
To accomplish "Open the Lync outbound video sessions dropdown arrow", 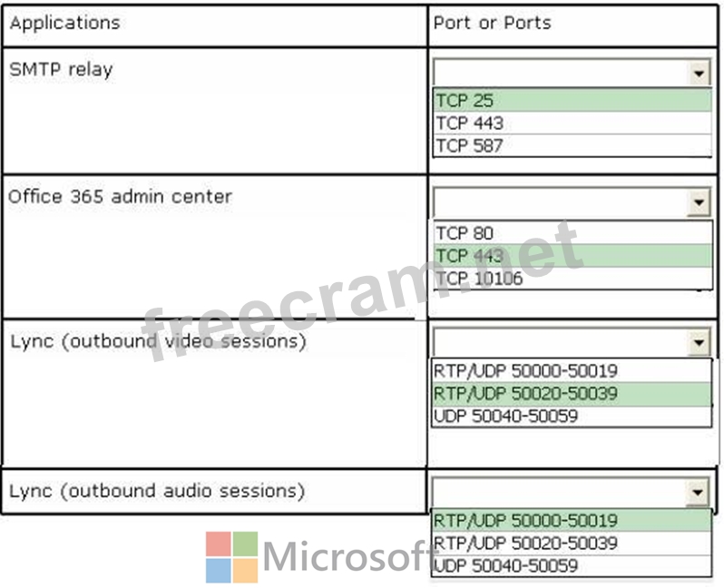I will point(699,342).
